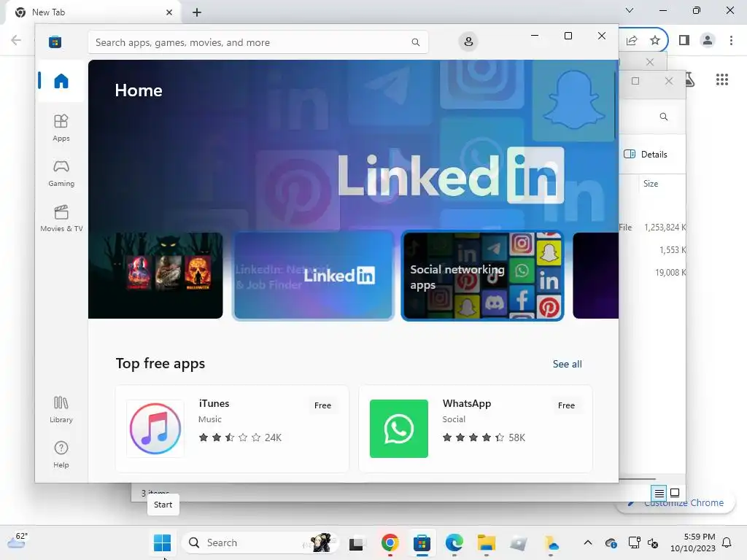The height and width of the screenshot is (560, 747).
Task: Click the Customize Chrome button
Action: coord(676,503)
